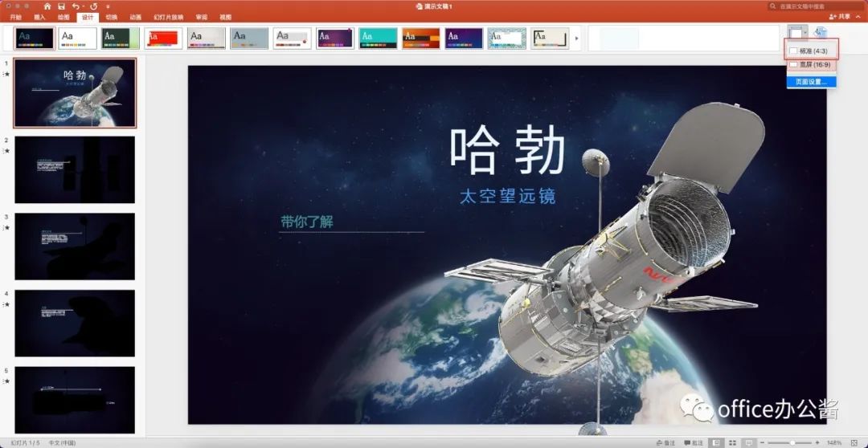The width and height of the screenshot is (868, 448).
Task: Select slide 1 thumbnail
Action: pos(75,93)
